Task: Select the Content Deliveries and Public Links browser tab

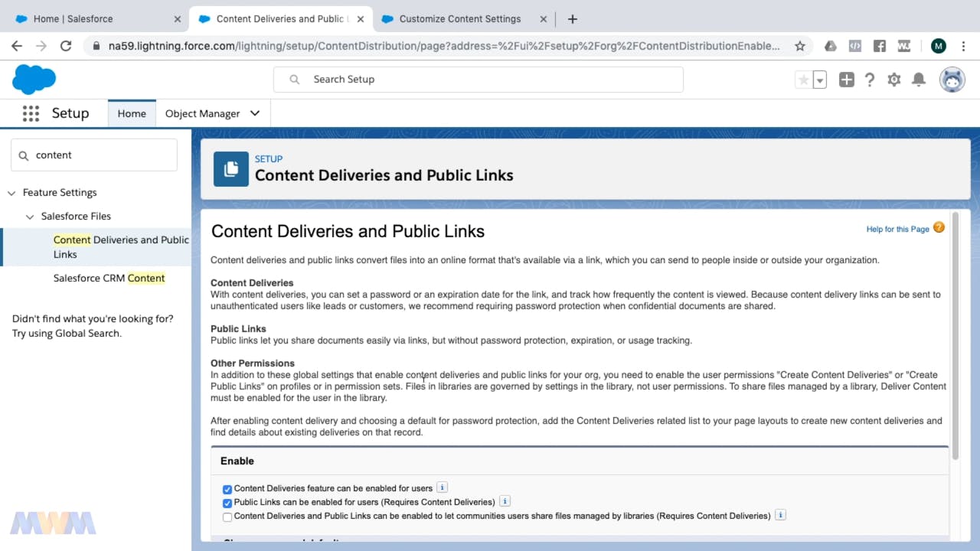Action: click(280, 19)
